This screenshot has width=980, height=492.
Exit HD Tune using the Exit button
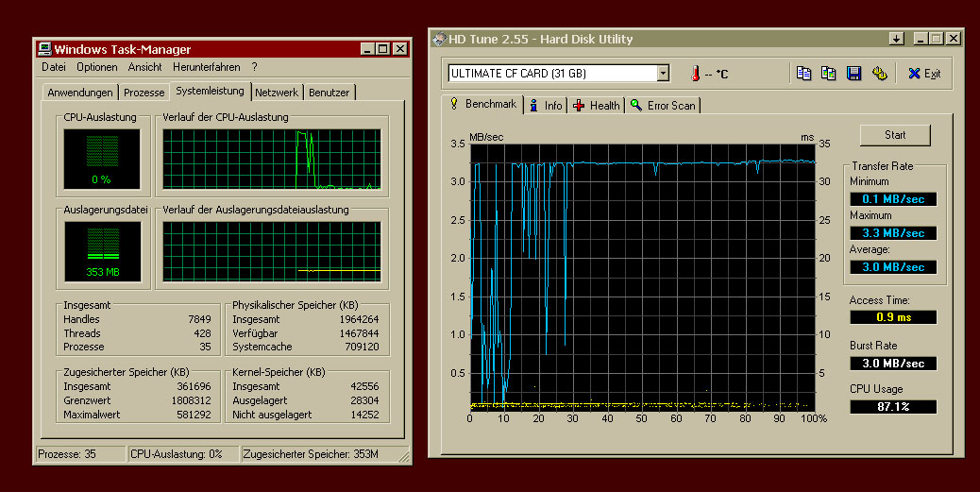(x=925, y=74)
